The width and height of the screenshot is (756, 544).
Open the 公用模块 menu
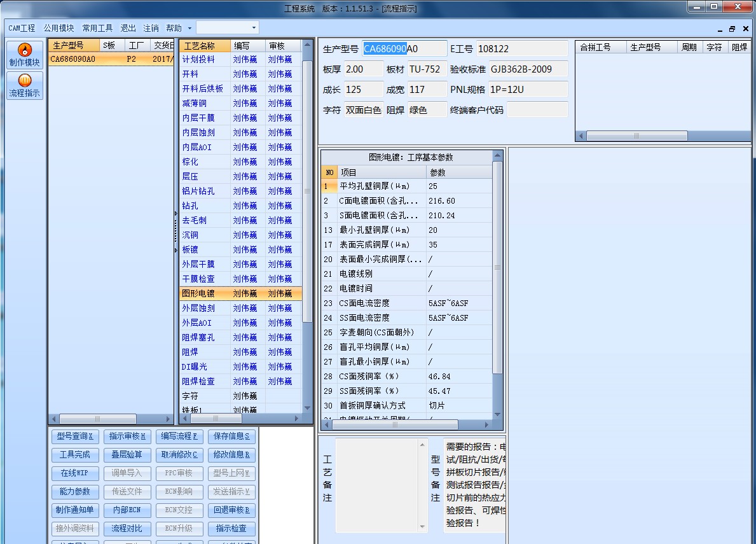click(59, 28)
